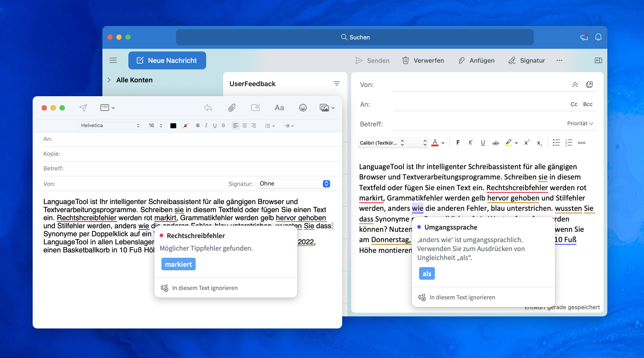
Task: Pop out the Outlook draft into new window
Action: 589,85
